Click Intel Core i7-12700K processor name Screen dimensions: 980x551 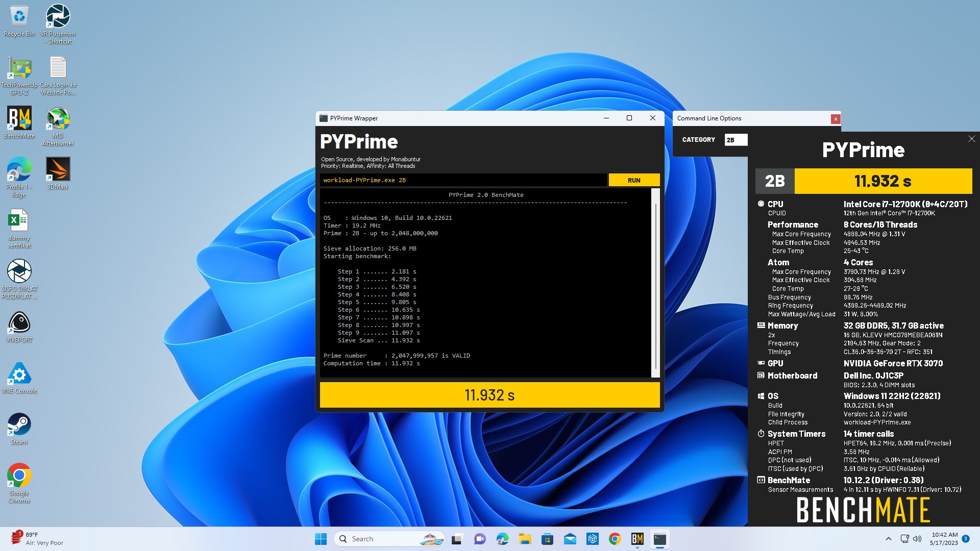click(x=905, y=204)
